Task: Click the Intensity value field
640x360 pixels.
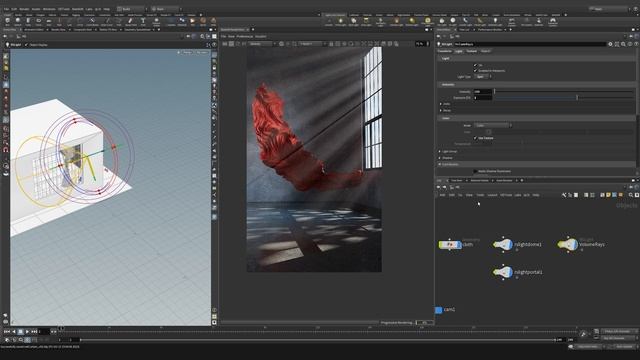Action: coord(482,92)
